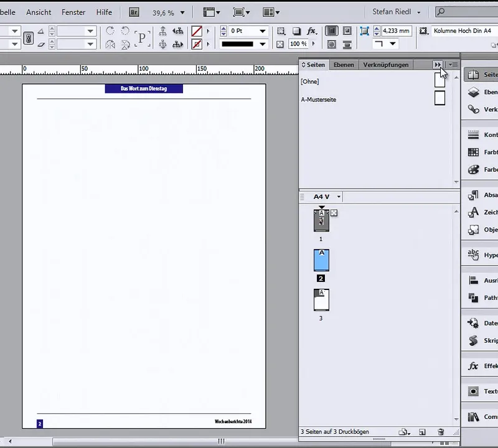This screenshot has height=448, width=498.
Task: Open the Fenster menu
Action: click(73, 12)
